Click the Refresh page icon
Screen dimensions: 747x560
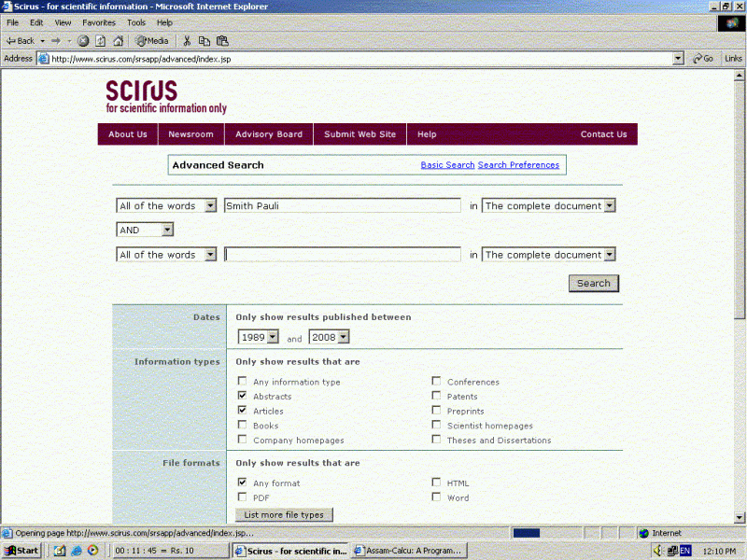tap(101, 41)
